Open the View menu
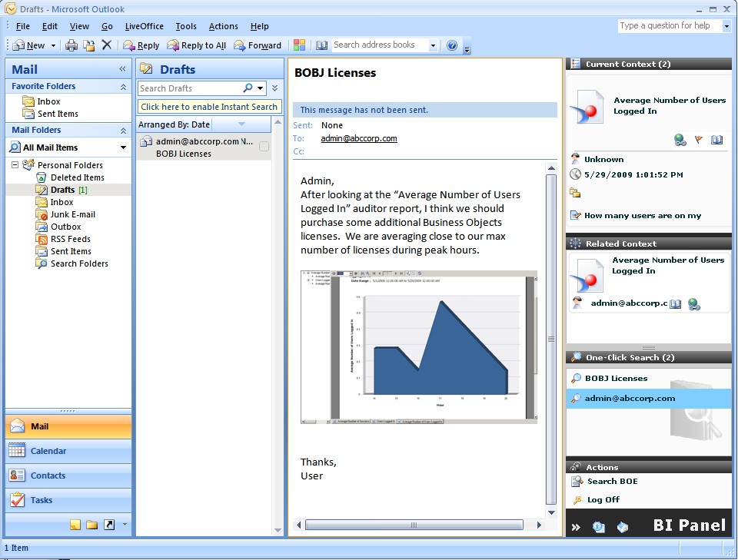 tap(79, 26)
